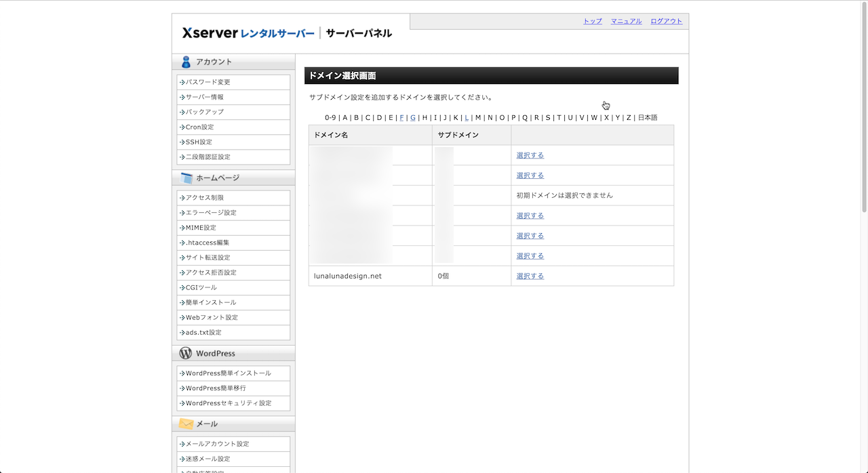Filter domains by letter L
The height and width of the screenshot is (473, 868).
coord(467,118)
